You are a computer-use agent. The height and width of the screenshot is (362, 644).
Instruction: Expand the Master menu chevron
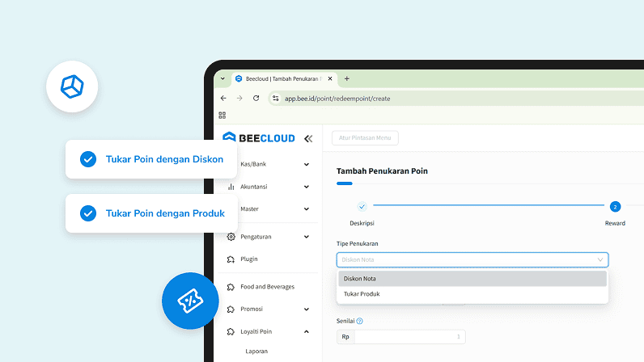pos(307,209)
